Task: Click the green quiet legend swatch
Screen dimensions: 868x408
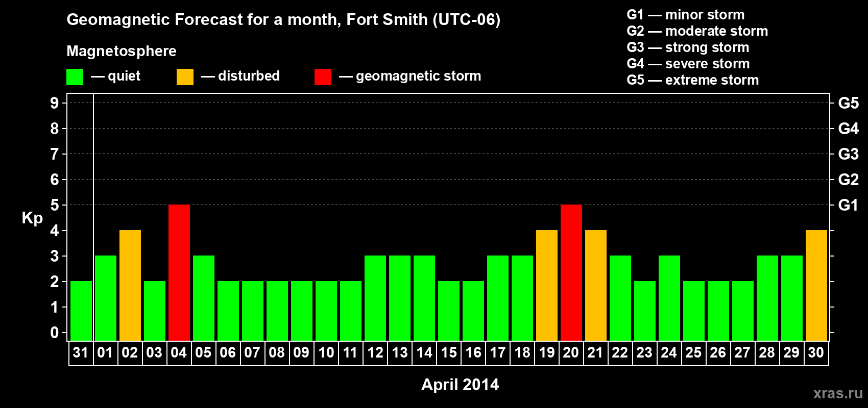Action: tap(75, 77)
